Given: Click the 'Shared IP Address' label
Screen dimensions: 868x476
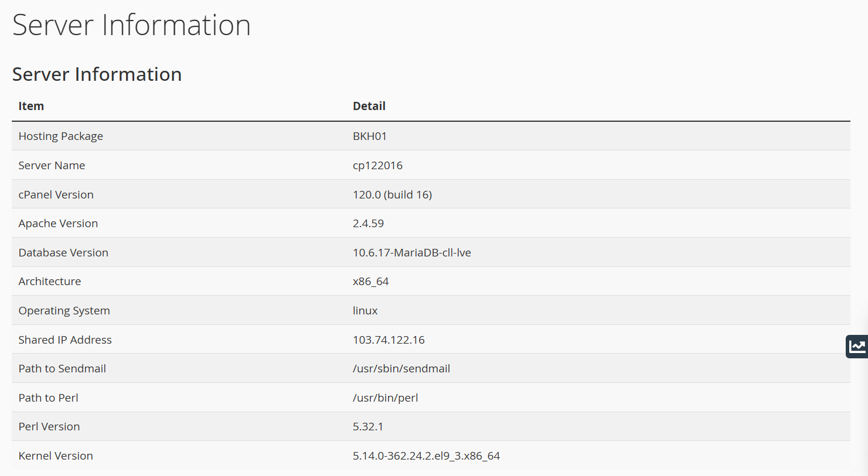Looking at the screenshot, I should (x=64, y=340).
